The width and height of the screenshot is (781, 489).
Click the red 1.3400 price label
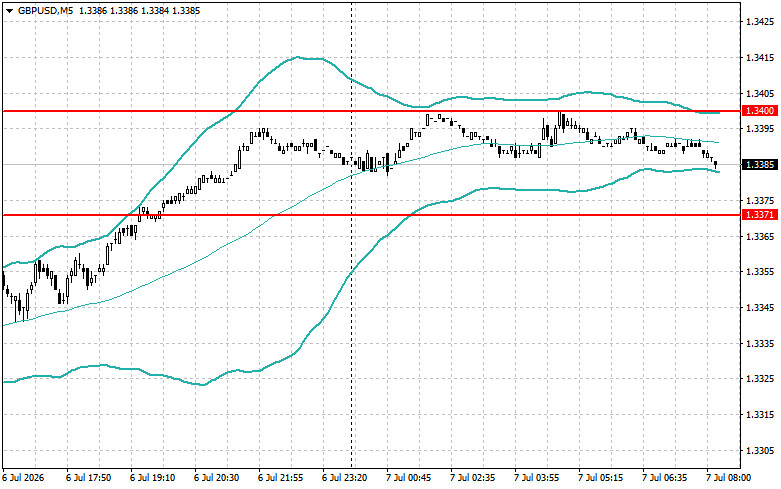760,111
